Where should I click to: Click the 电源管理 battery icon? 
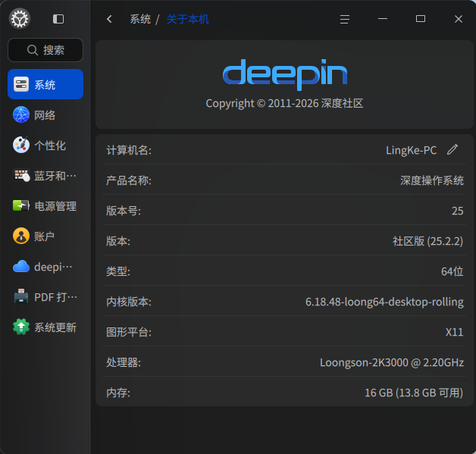pos(21,205)
